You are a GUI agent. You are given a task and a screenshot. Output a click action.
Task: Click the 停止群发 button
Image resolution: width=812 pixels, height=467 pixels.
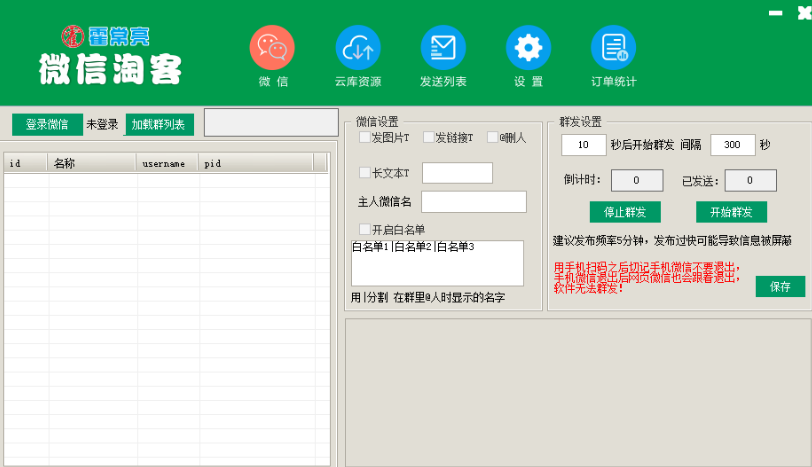(x=625, y=212)
